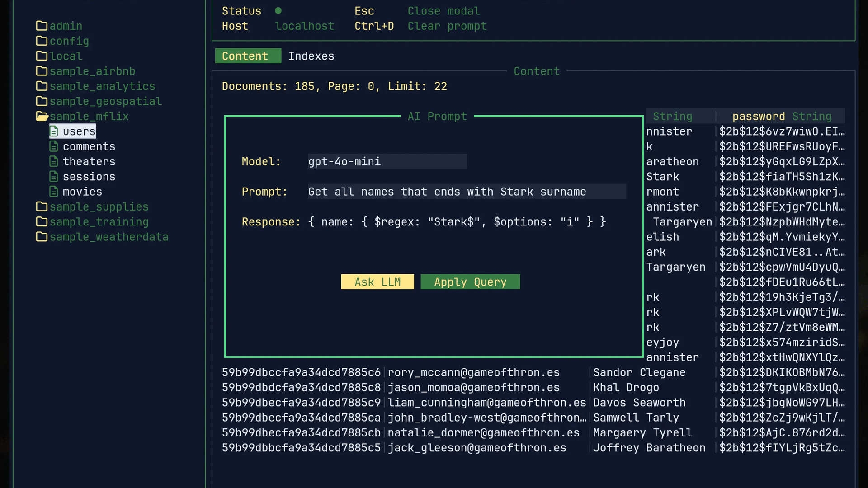Select id cell 59b99dbccfa9a34dcd7885c6
The height and width of the screenshot is (488, 868).
(x=301, y=372)
